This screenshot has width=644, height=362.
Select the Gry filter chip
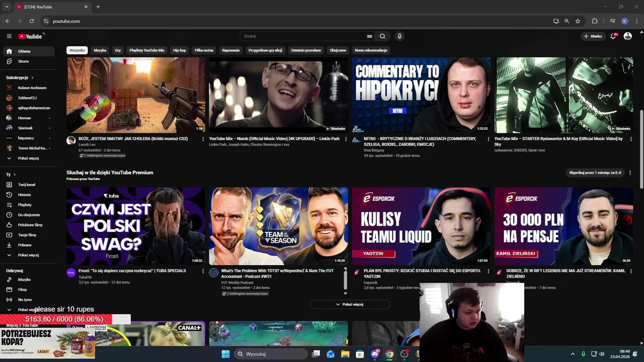[x=118, y=50]
